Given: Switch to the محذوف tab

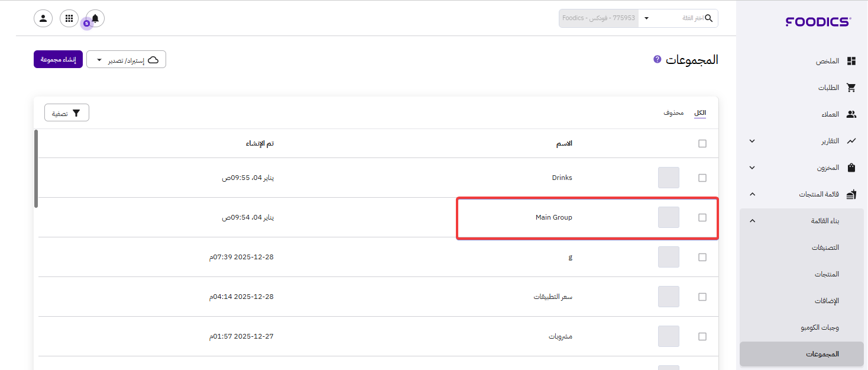Looking at the screenshot, I should [673, 112].
